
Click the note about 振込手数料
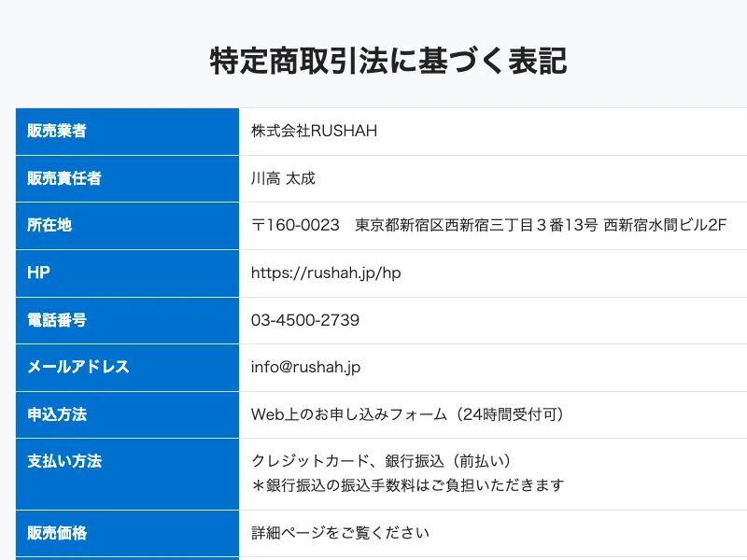(408, 485)
